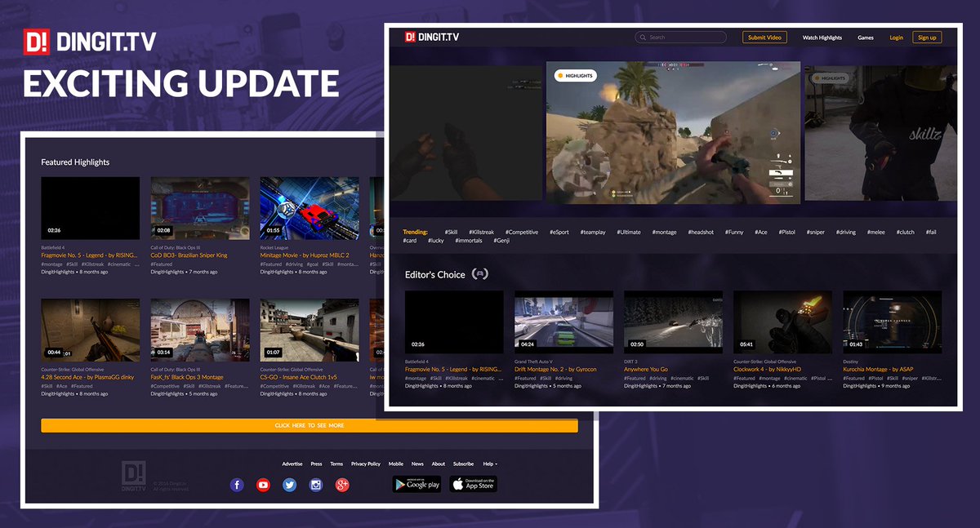The image size is (980, 528).
Task: Click the Sign up button
Action: 927,38
